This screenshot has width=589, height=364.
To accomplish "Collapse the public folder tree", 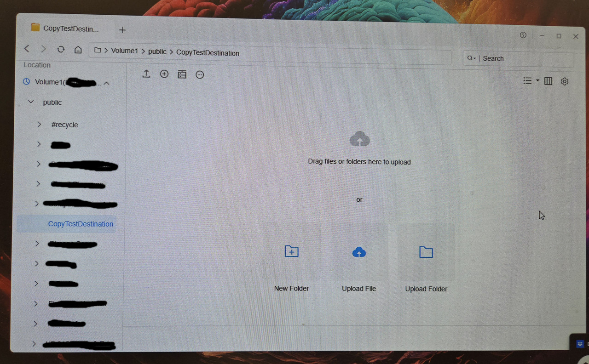I will pyautogui.click(x=31, y=102).
